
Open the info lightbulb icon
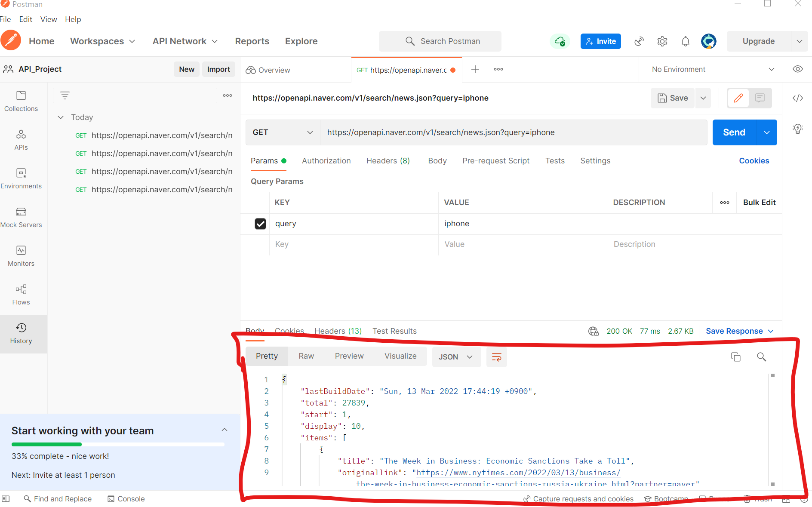point(798,129)
